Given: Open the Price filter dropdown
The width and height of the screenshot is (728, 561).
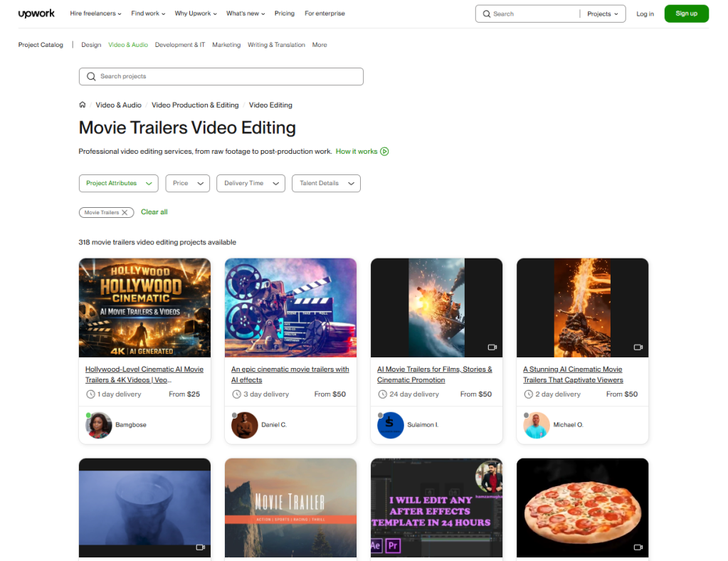Looking at the screenshot, I should click(187, 183).
